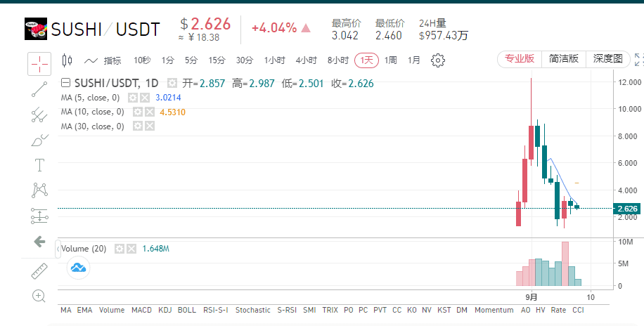The height and width of the screenshot is (326, 644).
Task: Select the pitchfork drawing tool
Action: pos(39,115)
